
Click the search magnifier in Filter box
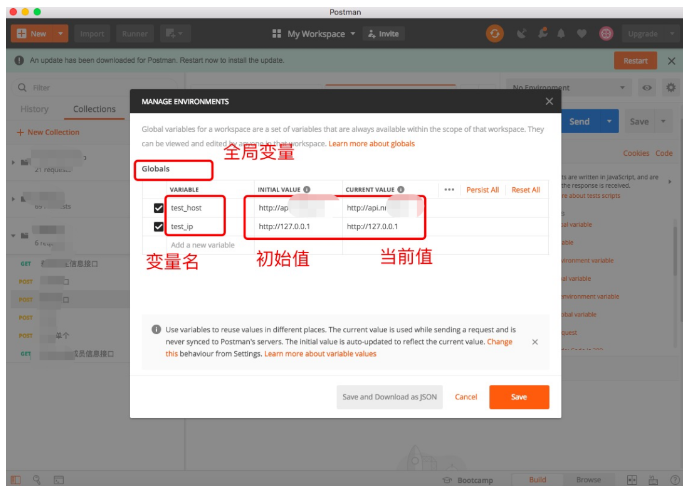click(22, 88)
